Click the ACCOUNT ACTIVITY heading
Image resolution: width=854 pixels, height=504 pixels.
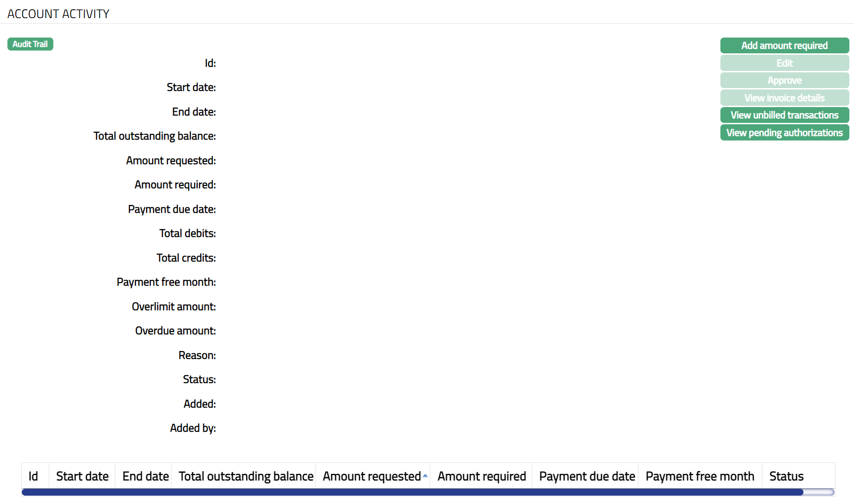tap(58, 14)
